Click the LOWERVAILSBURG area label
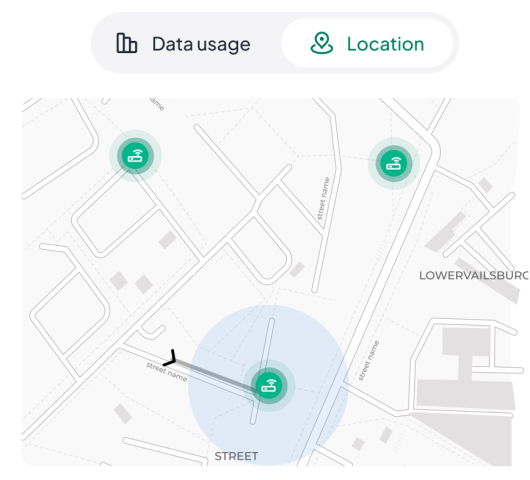Screen dimensions: 530x480 [474, 275]
